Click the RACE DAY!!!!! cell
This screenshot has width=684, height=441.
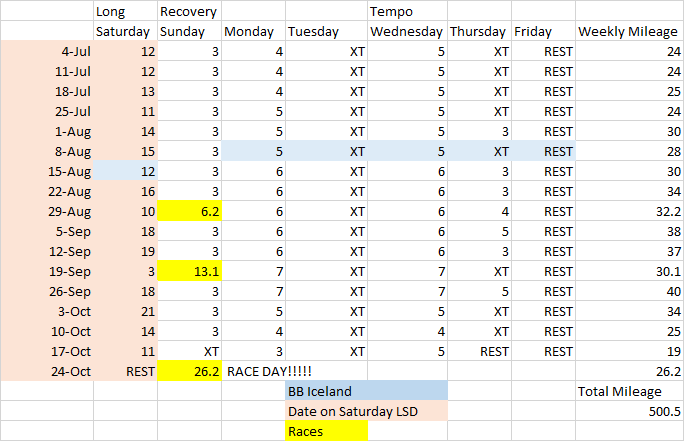click(254, 371)
